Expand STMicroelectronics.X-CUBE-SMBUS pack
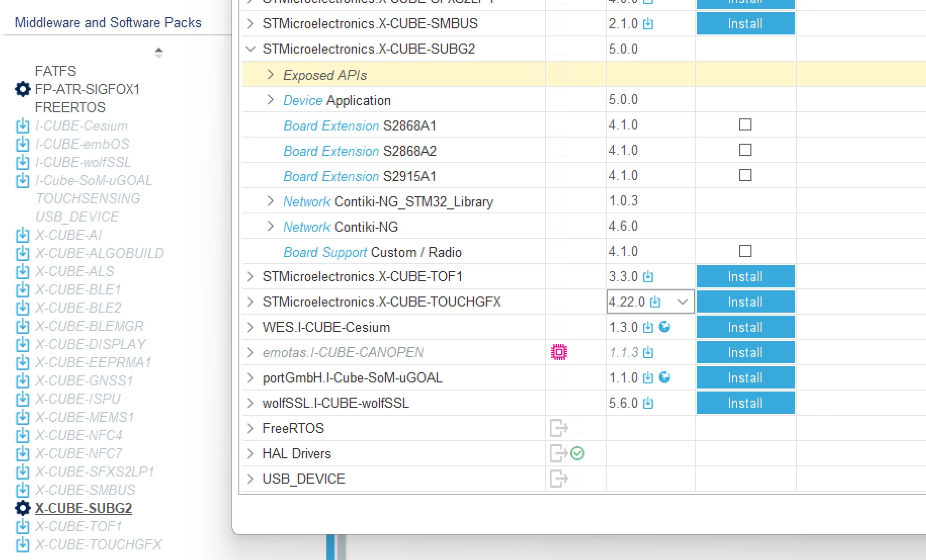 pyautogui.click(x=250, y=24)
